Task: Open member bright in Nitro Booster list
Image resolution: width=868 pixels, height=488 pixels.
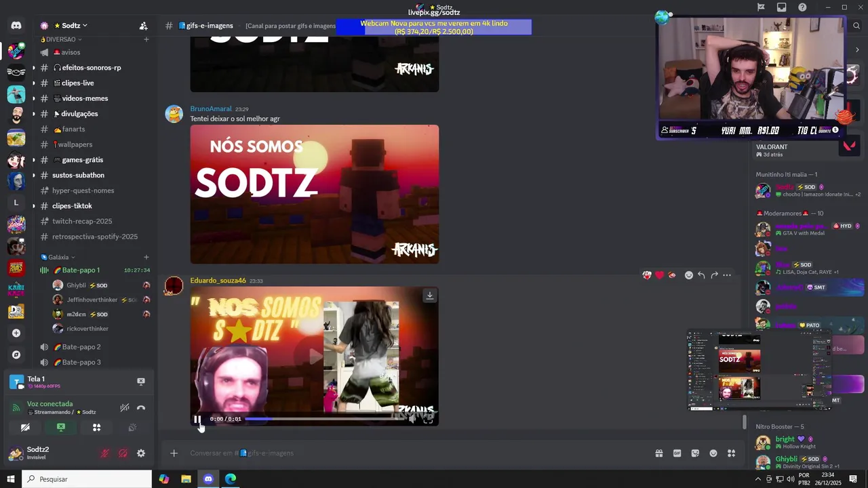Action: [x=785, y=439]
